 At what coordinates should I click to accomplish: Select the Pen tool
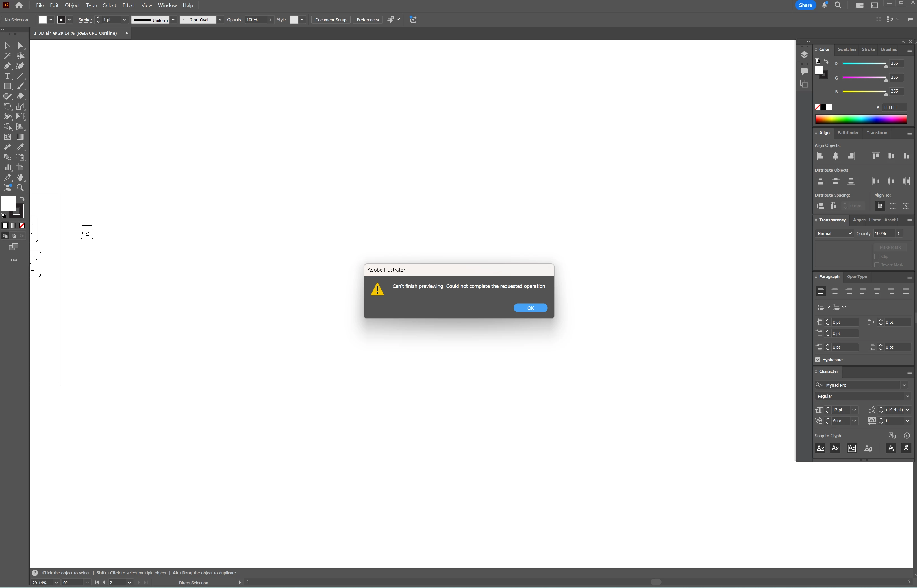(7, 66)
